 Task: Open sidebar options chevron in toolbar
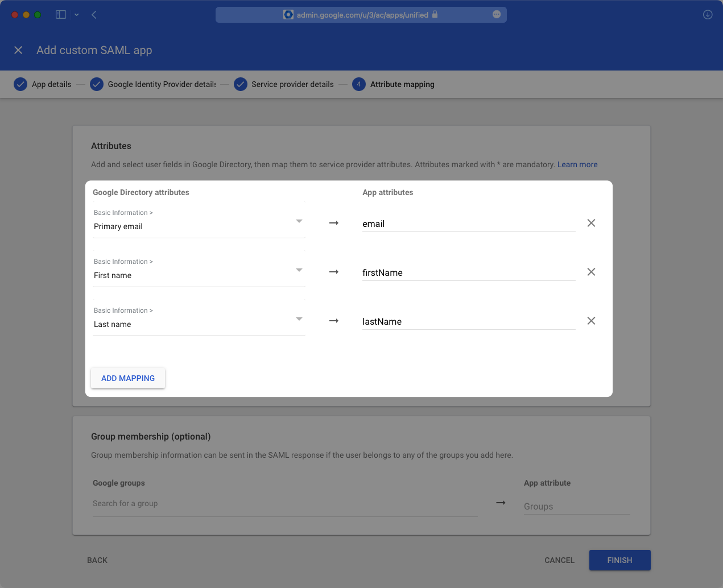tap(76, 15)
